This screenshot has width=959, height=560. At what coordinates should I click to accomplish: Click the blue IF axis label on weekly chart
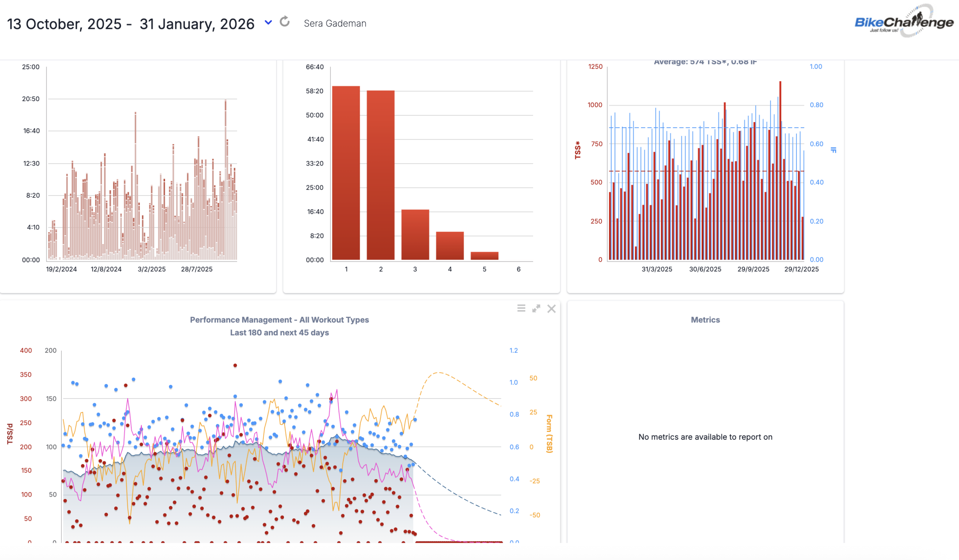tap(834, 150)
